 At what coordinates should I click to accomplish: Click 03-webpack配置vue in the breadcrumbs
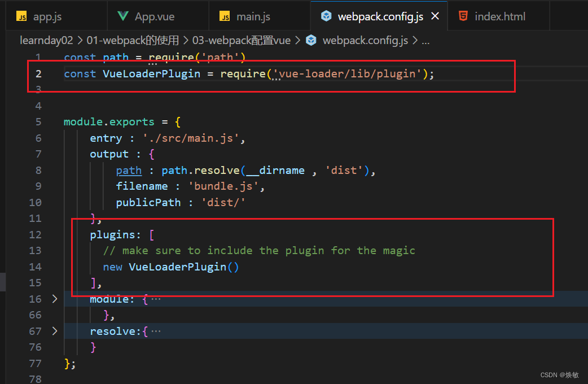click(x=242, y=40)
